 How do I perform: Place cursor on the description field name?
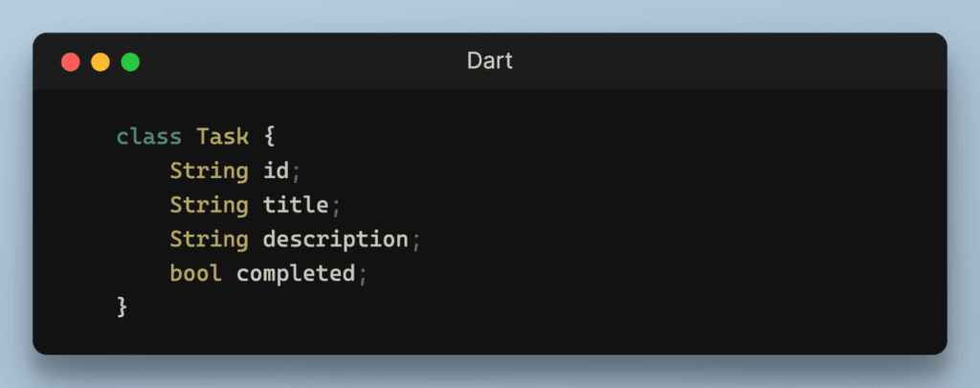335,240
